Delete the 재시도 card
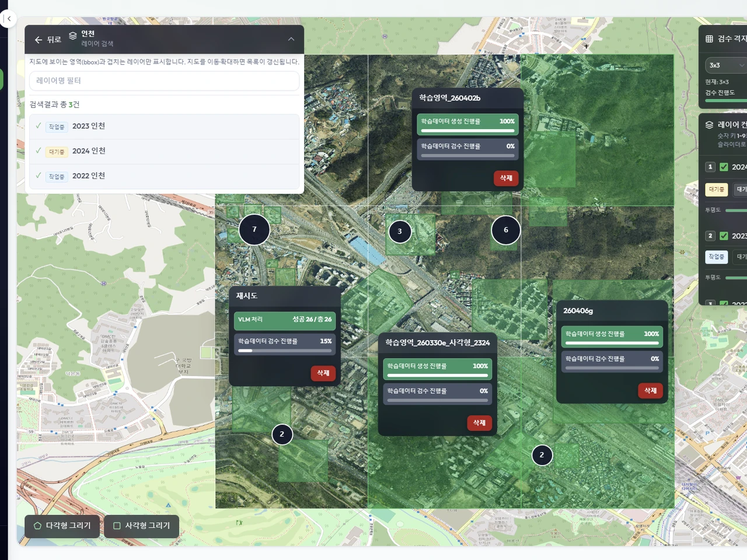 pos(323,373)
